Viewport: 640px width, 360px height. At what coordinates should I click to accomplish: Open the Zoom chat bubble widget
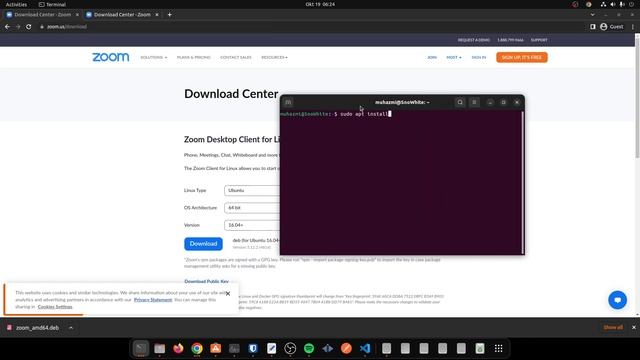tap(618, 300)
